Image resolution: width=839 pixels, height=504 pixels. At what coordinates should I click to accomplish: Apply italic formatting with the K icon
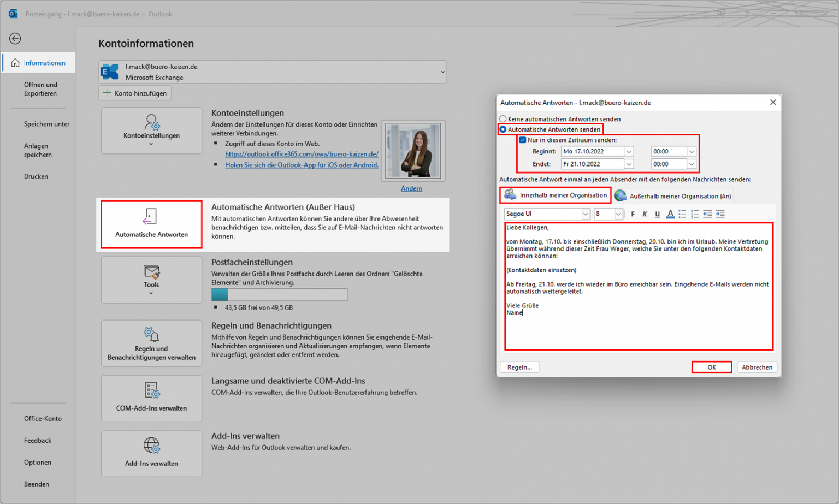645,214
